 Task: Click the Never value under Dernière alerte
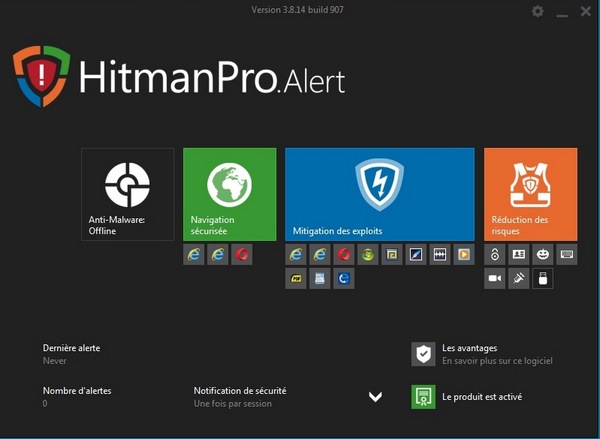tap(55, 361)
